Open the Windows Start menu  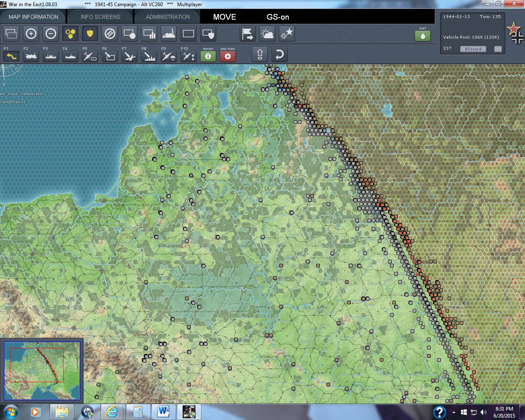[10, 412]
